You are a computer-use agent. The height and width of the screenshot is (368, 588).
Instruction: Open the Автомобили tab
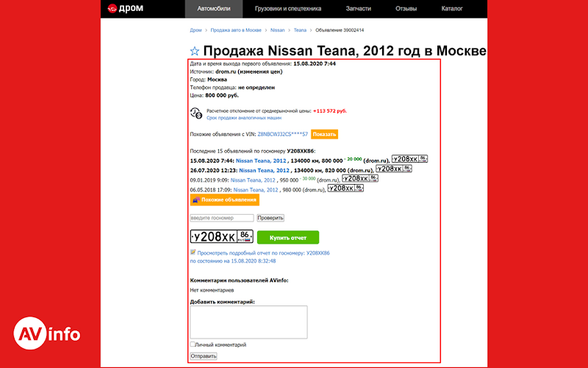pyautogui.click(x=214, y=9)
